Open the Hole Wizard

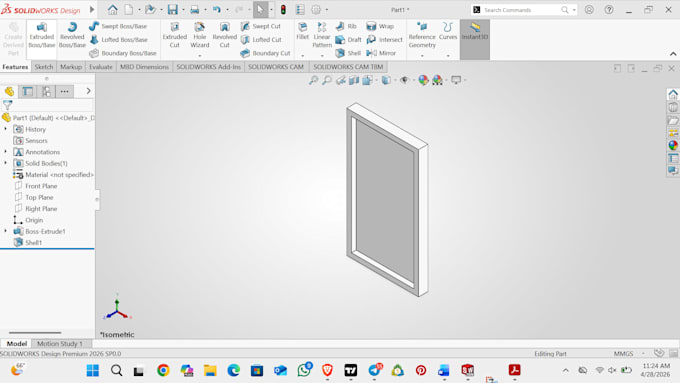199,35
